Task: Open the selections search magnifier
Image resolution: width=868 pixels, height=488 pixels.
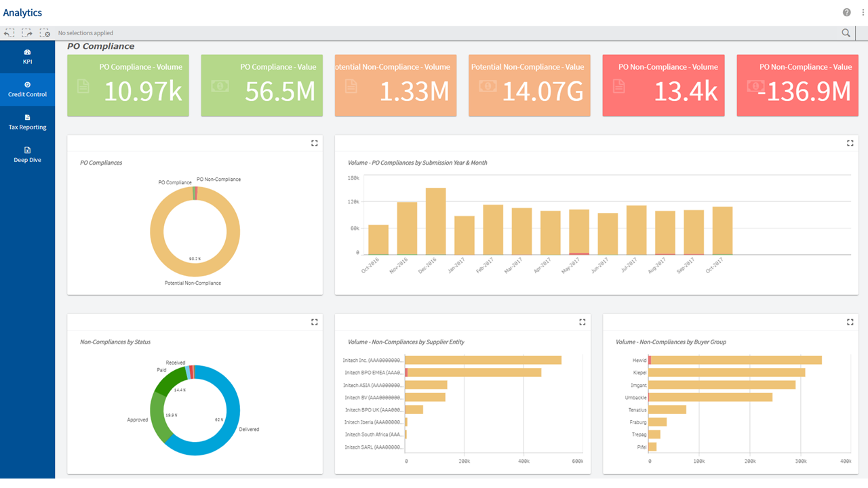Action: pyautogui.click(x=846, y=33)
